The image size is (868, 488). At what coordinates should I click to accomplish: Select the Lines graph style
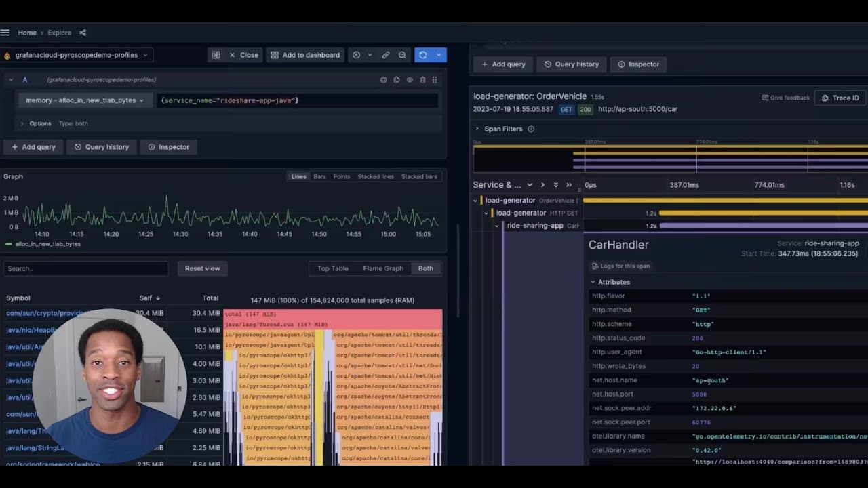pyautogui.click(x=299, y=176)
